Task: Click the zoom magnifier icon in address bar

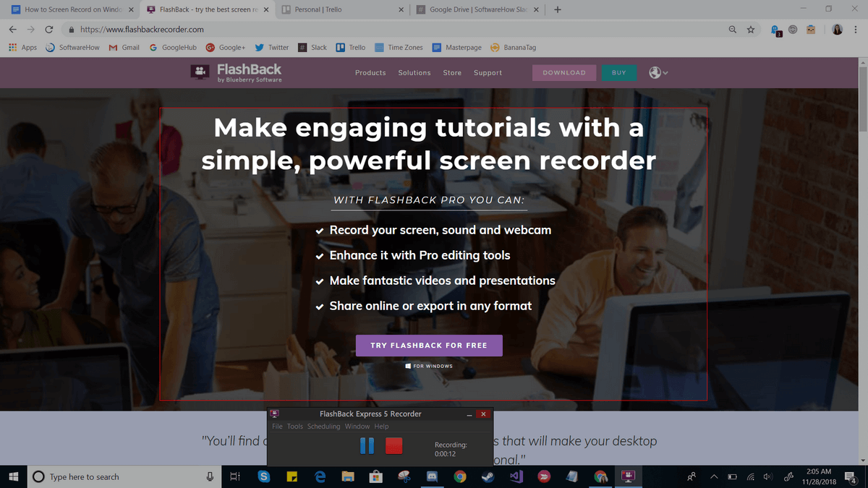Action: 733,30
